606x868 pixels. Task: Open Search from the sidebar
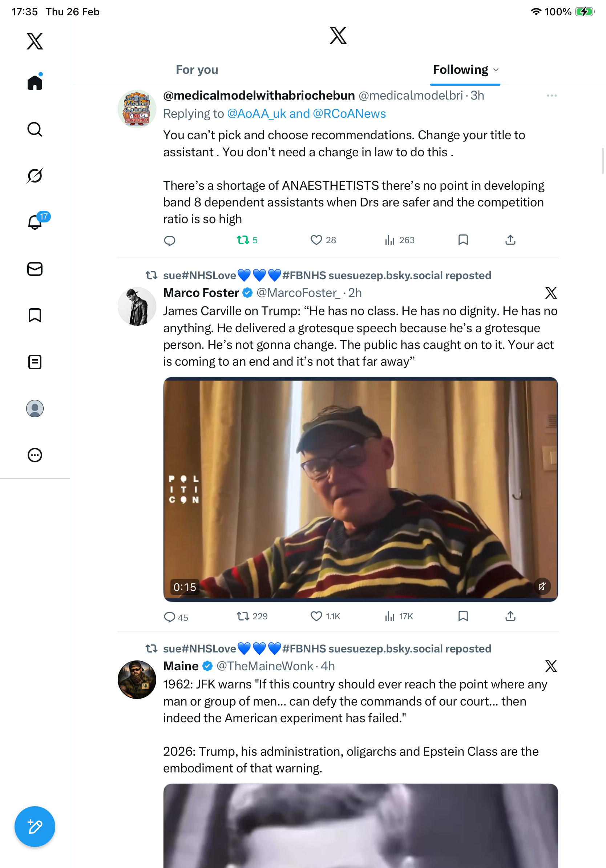pyautogui.click(x=35, y=129)
